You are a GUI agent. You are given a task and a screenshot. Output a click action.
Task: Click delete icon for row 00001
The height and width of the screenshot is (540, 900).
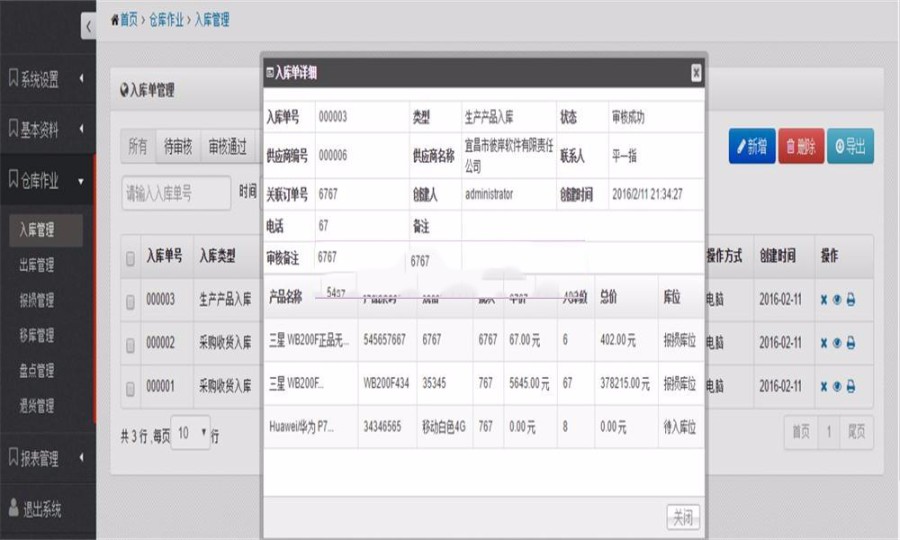pos(824,387)
